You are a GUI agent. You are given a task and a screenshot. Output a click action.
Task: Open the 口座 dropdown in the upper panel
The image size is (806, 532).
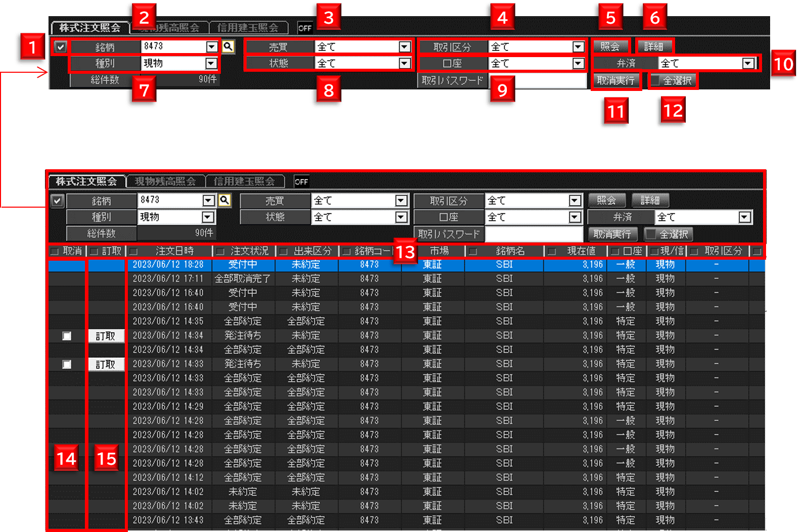tap(579, 63)
